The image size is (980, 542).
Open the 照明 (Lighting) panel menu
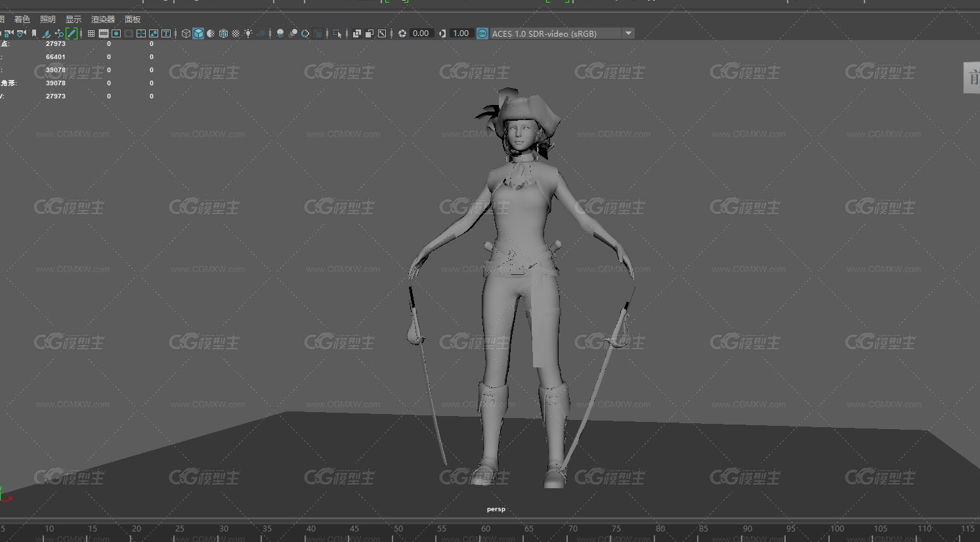pos(48,20)
